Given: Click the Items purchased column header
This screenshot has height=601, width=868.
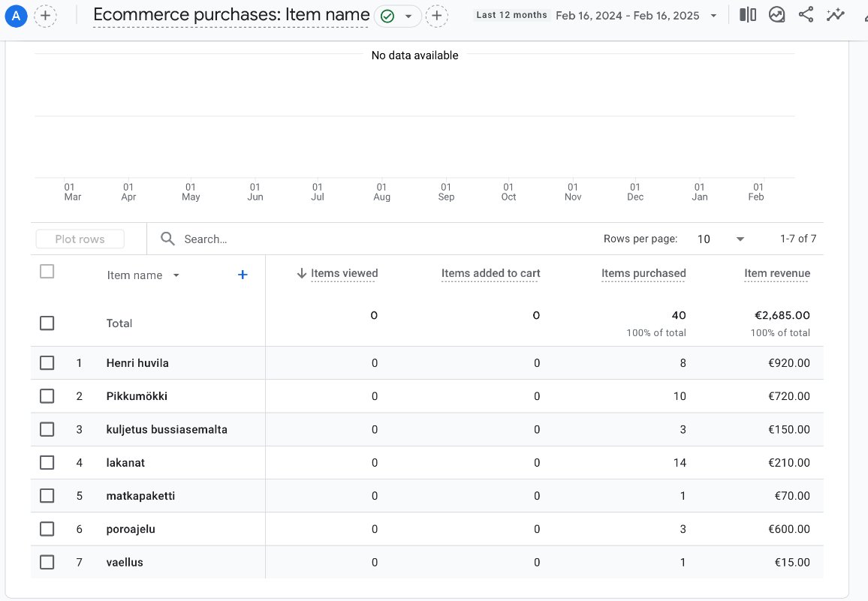Looking at the screenshot, I should pyautogui.click(x=643, y=274).
